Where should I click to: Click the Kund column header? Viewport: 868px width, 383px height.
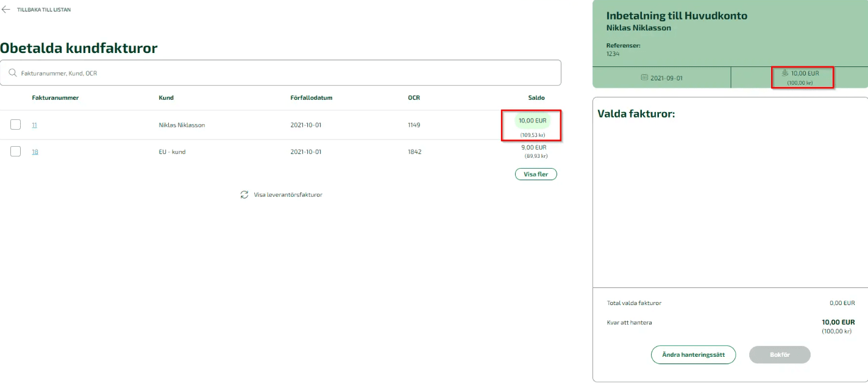click(x=166, y=97)
